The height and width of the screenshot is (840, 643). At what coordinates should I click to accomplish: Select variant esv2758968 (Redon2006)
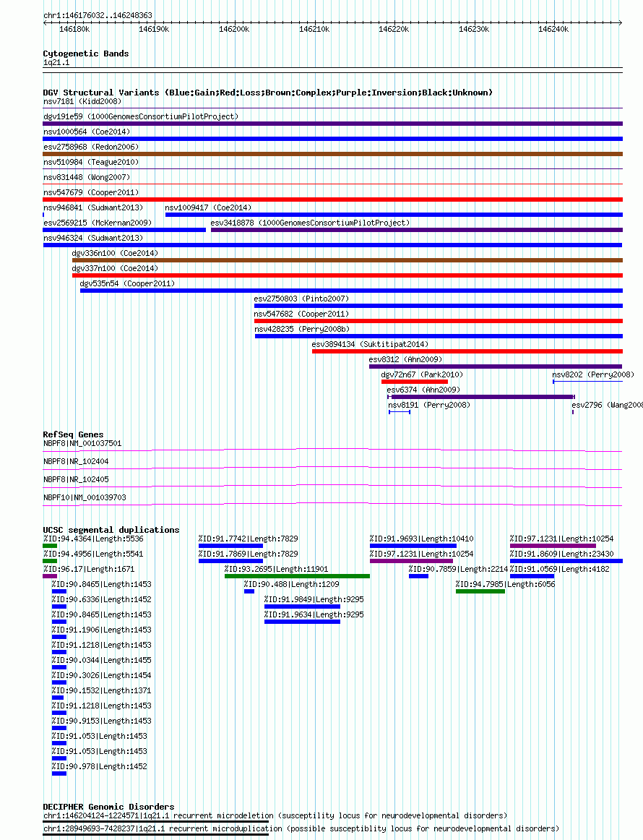(91, 147)
